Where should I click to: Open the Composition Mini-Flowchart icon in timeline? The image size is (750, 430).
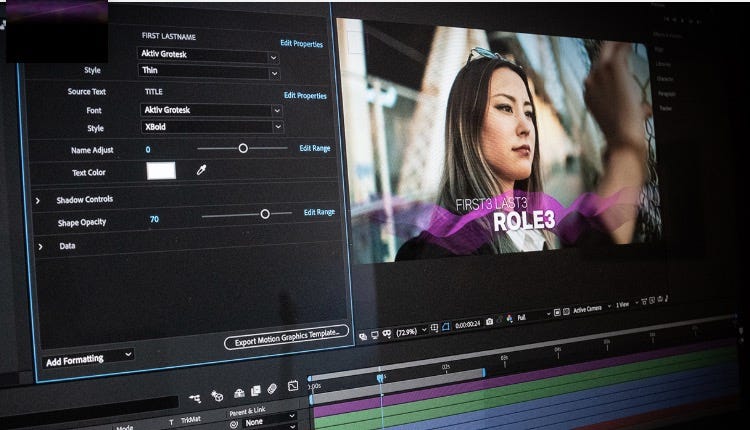point(195,398)
